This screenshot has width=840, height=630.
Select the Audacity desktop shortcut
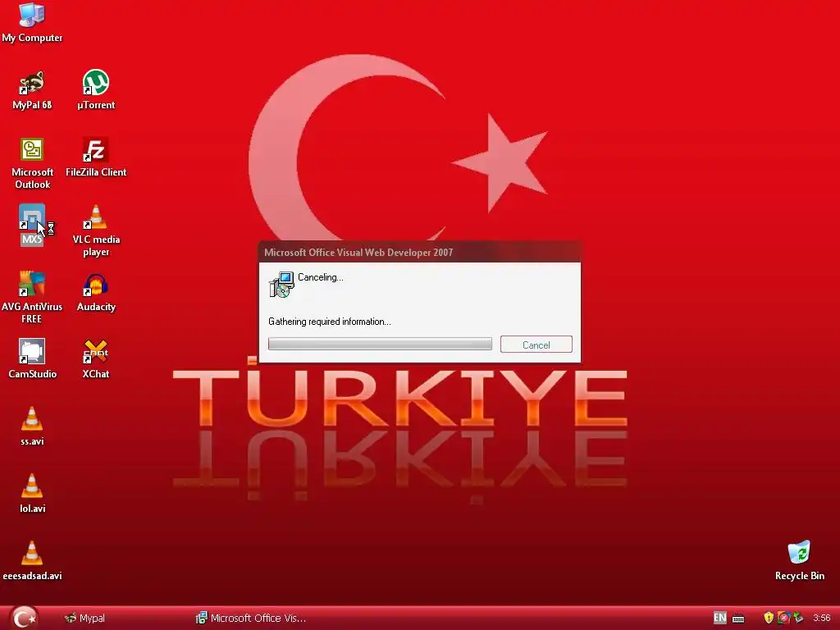point(96,292)
